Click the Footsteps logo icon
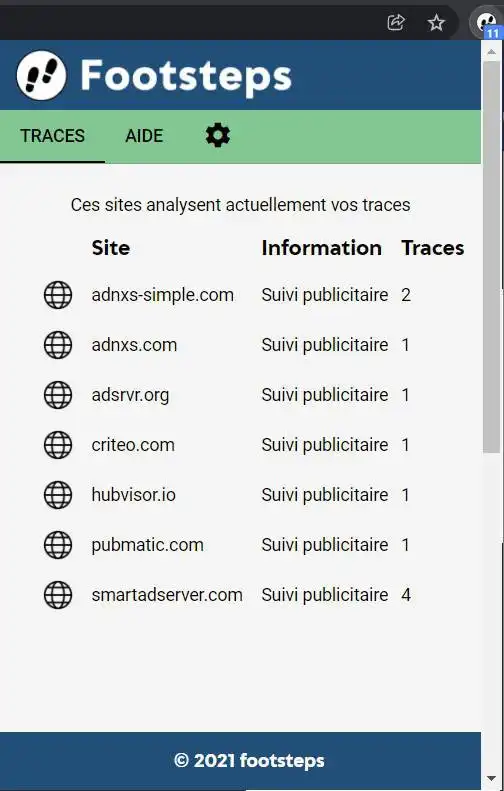Screen dimensions: 504x791 (x=41, y=75)
